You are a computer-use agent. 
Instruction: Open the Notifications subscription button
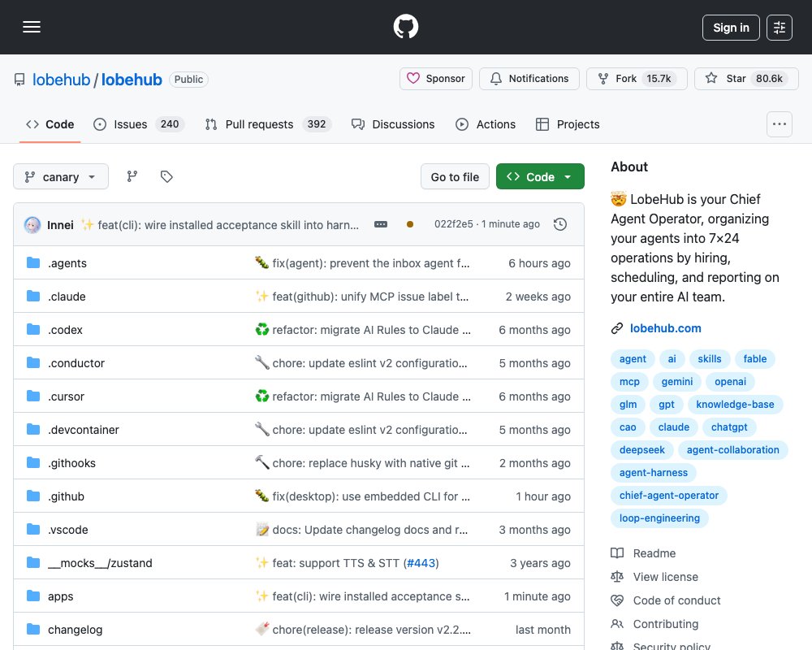pos(529,79)
